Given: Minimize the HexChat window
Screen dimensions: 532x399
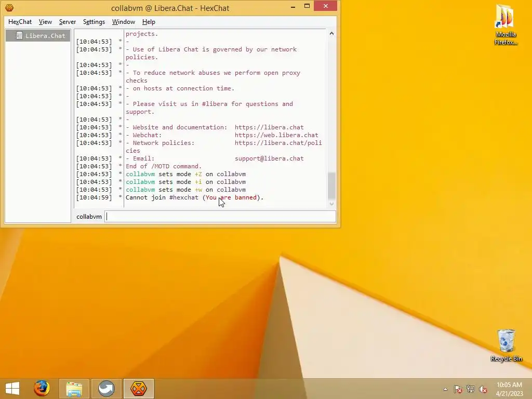Looking at the screenshot, I should [x=293, y=6].
